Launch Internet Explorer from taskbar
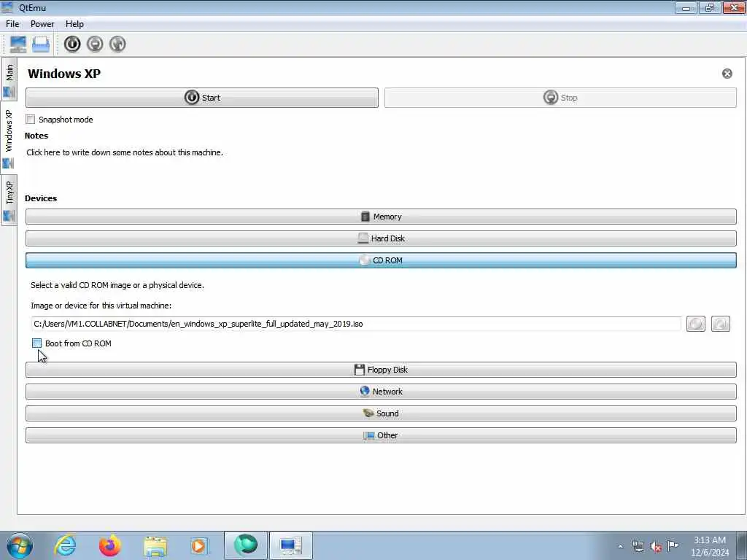Screen dimensions: 747x560 65,545
